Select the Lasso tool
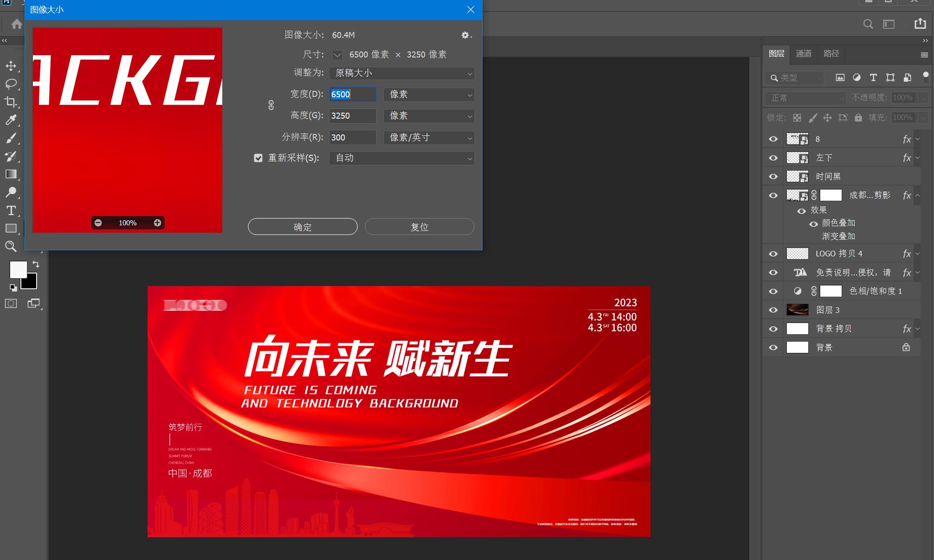The image size is (934, 560). point(11,83)
